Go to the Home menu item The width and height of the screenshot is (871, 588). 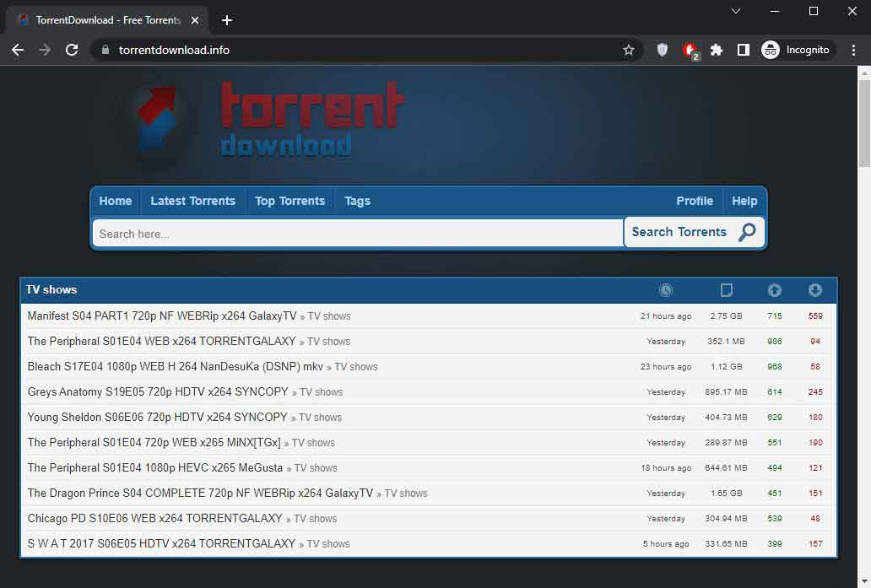click(x=116, y=201)
